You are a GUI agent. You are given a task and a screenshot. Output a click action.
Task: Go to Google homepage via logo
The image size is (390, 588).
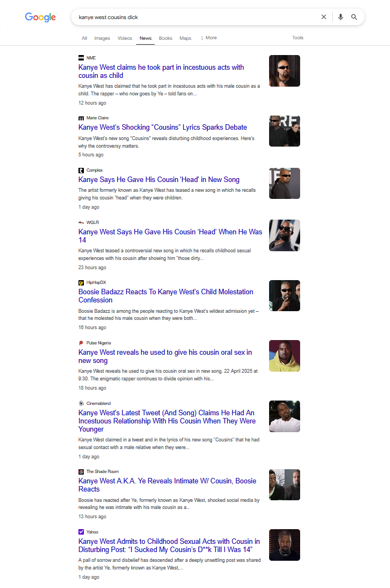click(x=40, y=17)
